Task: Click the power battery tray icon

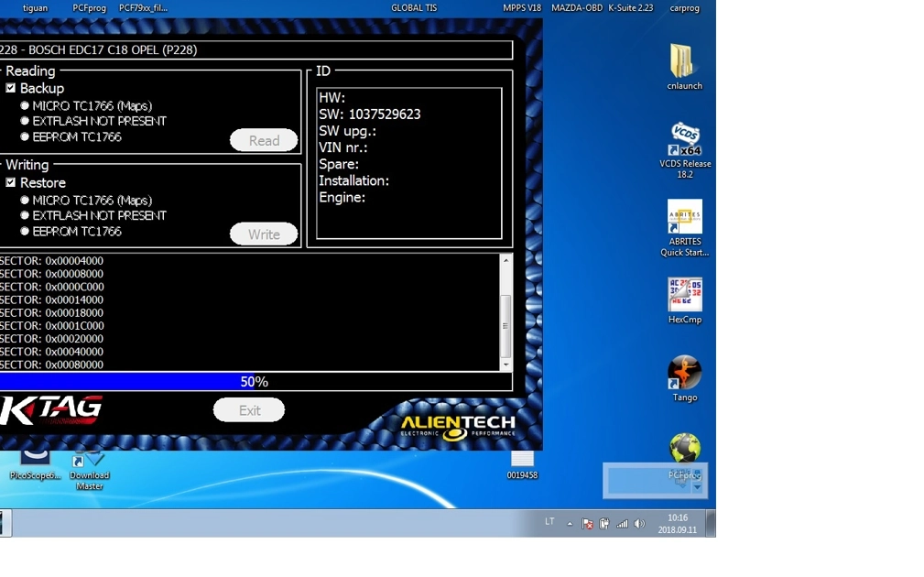Action: tap(604, 523)
